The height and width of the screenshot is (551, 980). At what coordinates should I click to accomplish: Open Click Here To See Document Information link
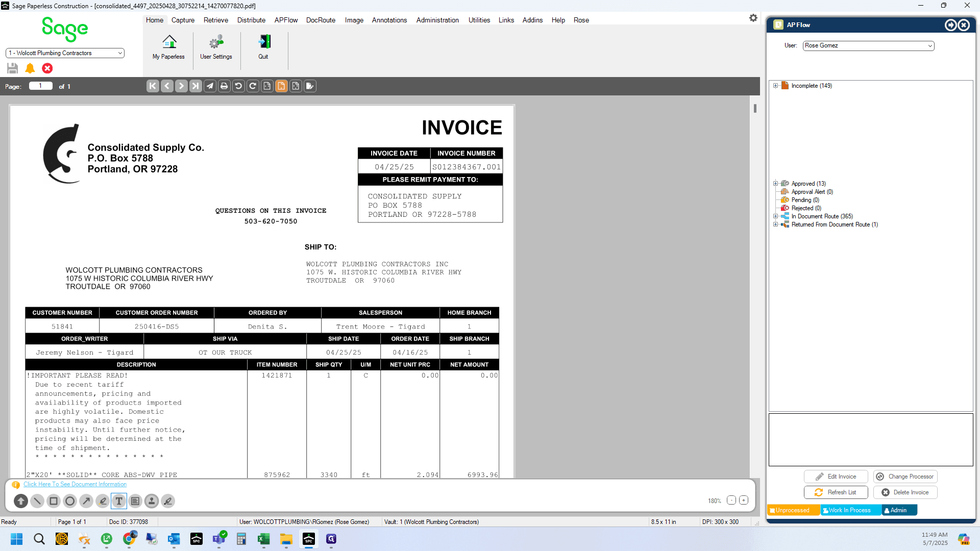point(75,484)
